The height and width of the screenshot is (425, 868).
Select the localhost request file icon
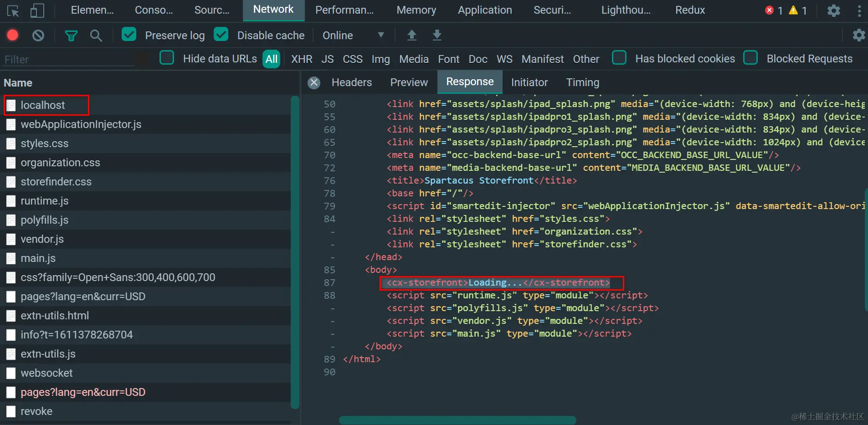point(11,105)
